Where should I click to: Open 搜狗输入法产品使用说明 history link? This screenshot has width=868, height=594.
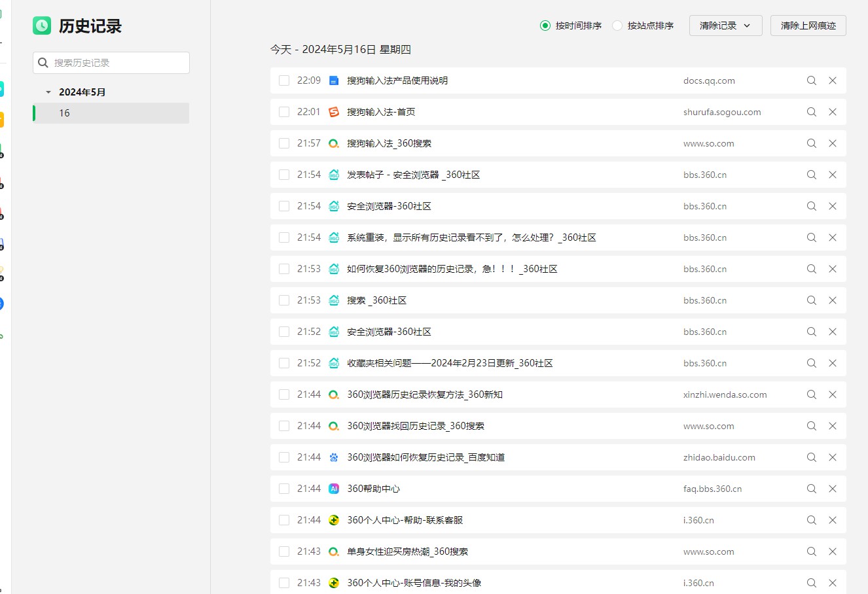397,80
